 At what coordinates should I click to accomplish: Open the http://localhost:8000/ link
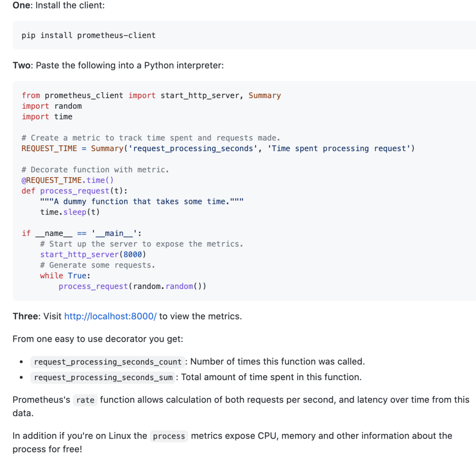coord(110,316)
